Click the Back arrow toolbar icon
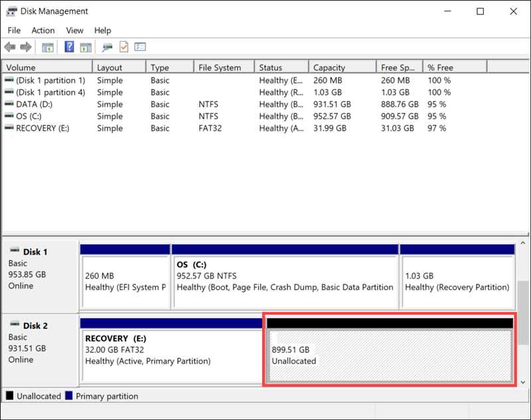Image resolution: width=531 pixels, height=420 pixels. point(10,47)
